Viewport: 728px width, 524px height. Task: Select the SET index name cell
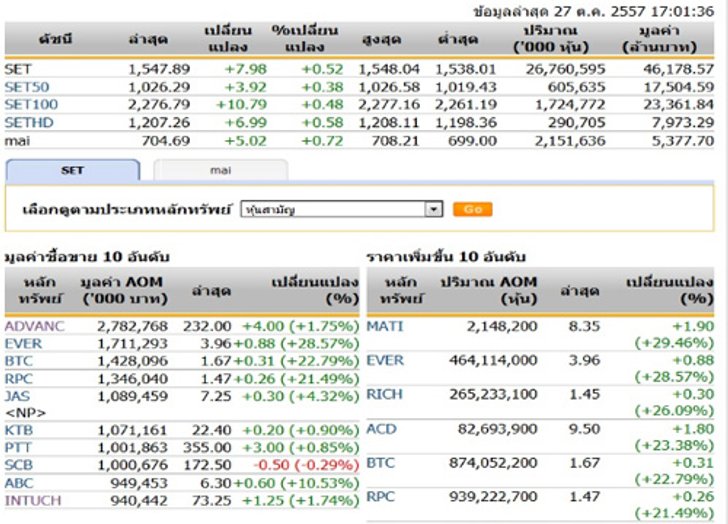(18, 69)
